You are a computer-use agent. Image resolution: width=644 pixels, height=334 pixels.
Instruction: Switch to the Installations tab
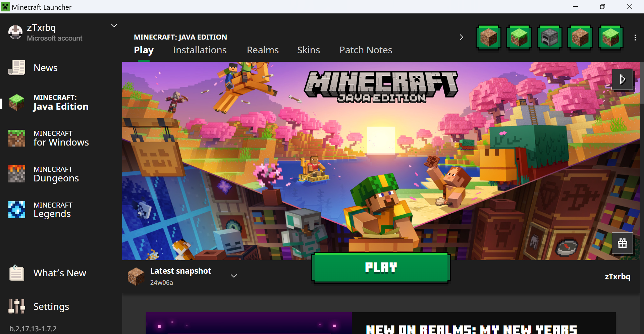tap(200, 50)
